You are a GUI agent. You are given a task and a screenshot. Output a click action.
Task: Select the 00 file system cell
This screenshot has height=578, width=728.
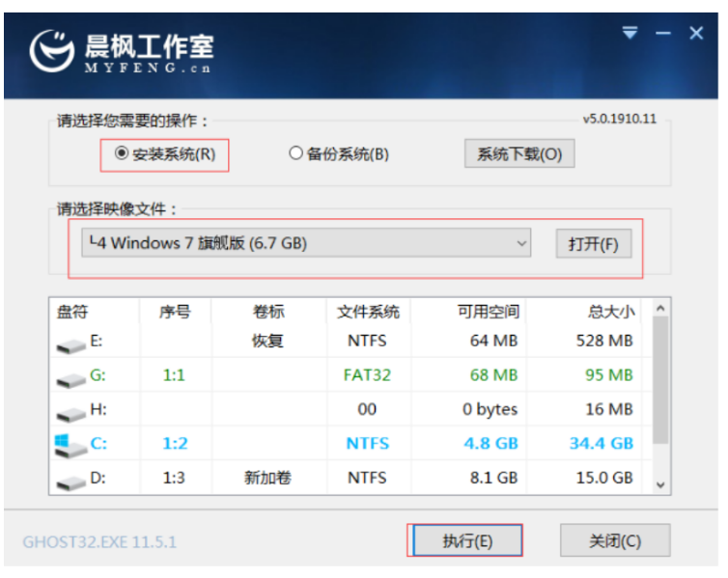[x=367, y=409]
